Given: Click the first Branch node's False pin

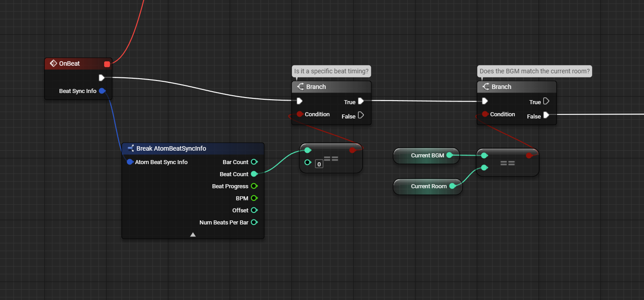Looking at the screenshot, I should coord(361,115).
